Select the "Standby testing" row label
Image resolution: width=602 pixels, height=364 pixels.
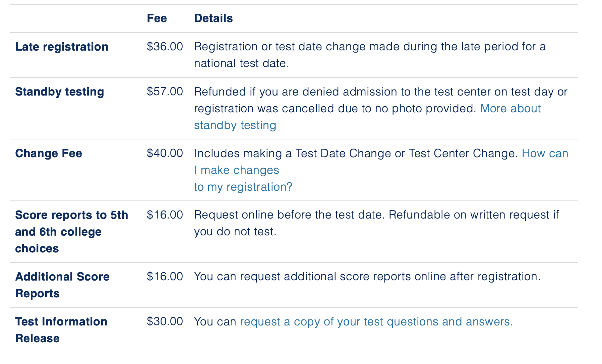60,92
